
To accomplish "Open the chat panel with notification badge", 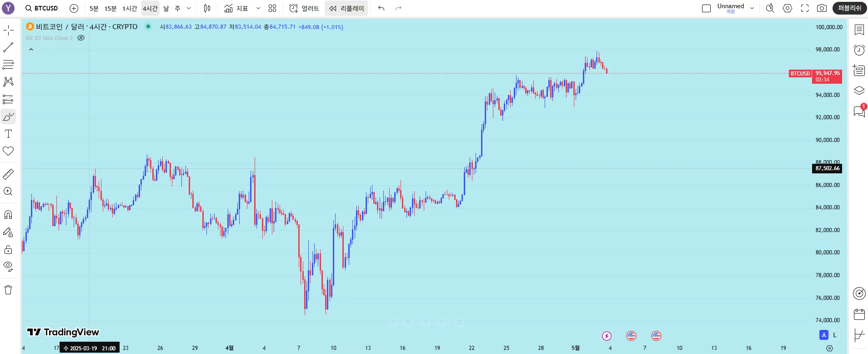I will [859, 111].
